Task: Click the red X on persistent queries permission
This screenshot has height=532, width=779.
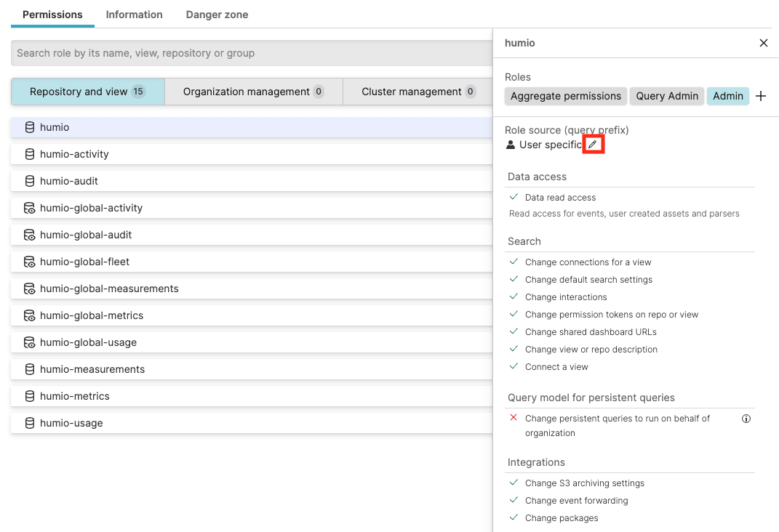Action: coord(514,418)
